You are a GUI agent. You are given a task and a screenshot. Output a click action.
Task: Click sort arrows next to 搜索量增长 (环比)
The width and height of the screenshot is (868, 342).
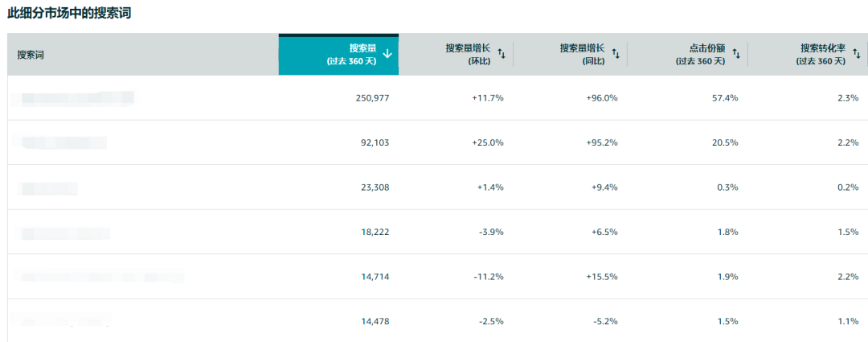pos(502,54)
